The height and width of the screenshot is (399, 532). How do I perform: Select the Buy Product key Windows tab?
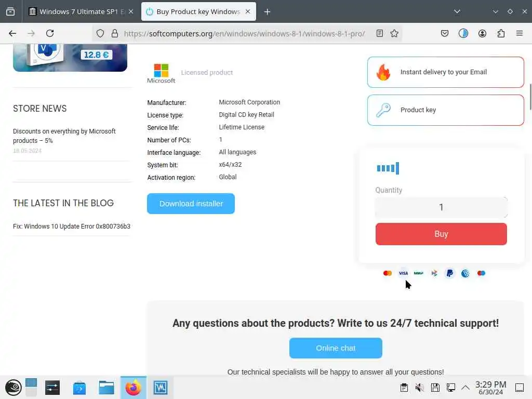point(198,11)
